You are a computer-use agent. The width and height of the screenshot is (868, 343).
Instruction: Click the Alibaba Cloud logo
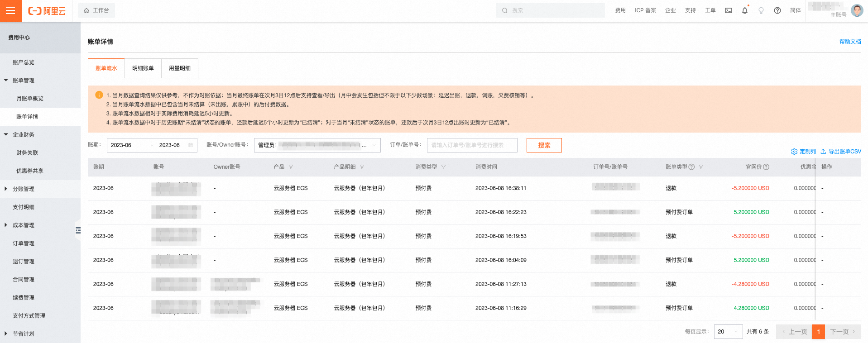pyautogui.click(x=47, y=11)
